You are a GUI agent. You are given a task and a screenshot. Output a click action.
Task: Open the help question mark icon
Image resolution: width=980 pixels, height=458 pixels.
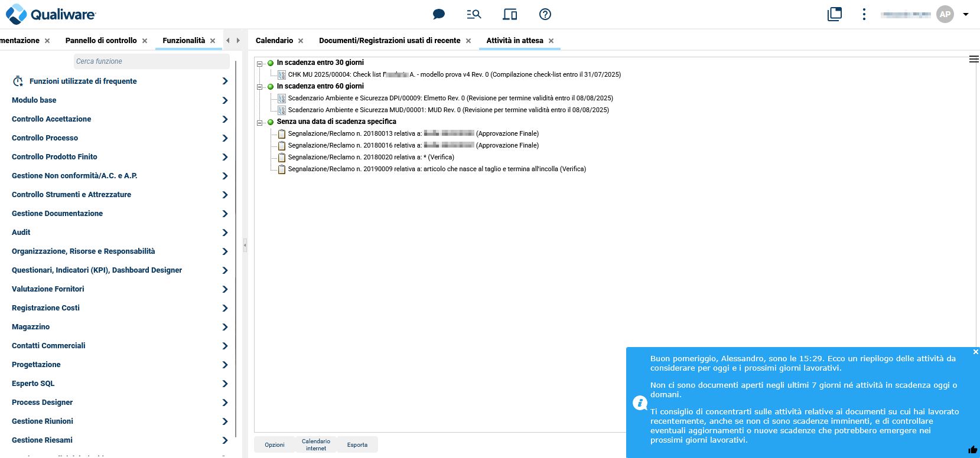pos(545,14)
